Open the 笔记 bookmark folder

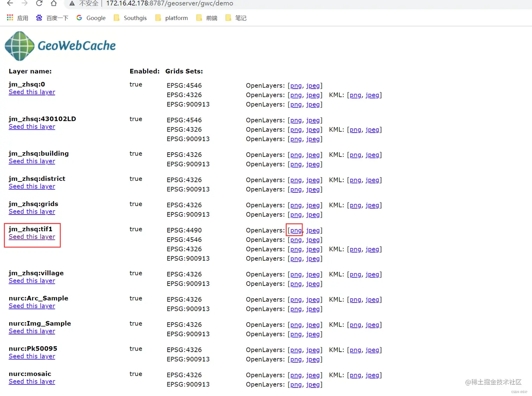tap(236, 18)
